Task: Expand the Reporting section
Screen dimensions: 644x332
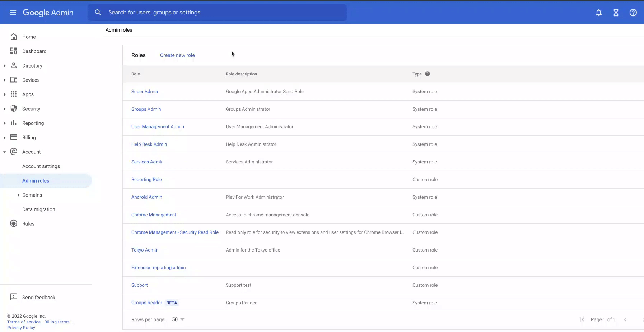Action: coord(5,123)
